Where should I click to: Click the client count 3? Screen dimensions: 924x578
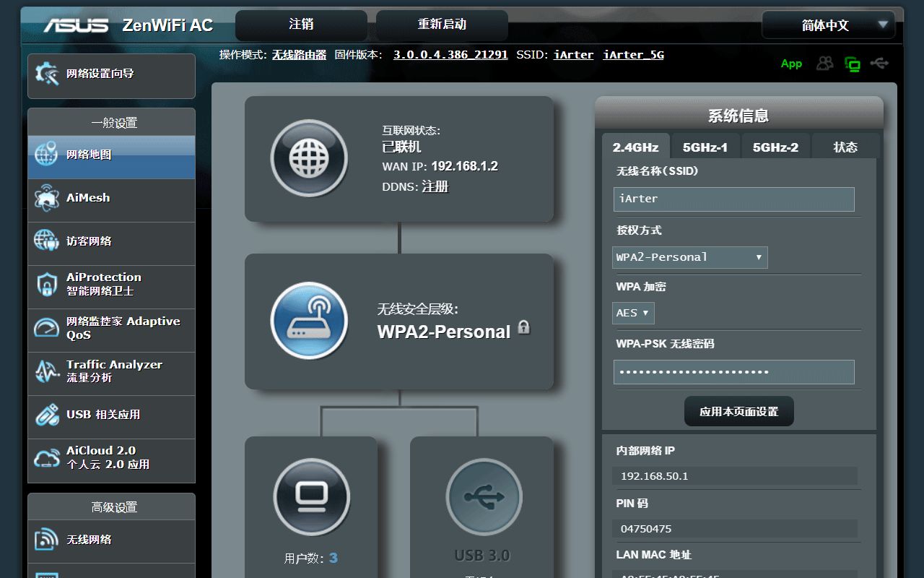(334, 558)
